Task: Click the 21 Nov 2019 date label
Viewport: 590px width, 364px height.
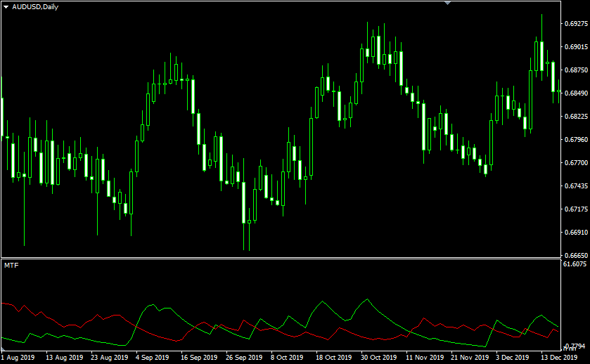Action: (469, 358)
